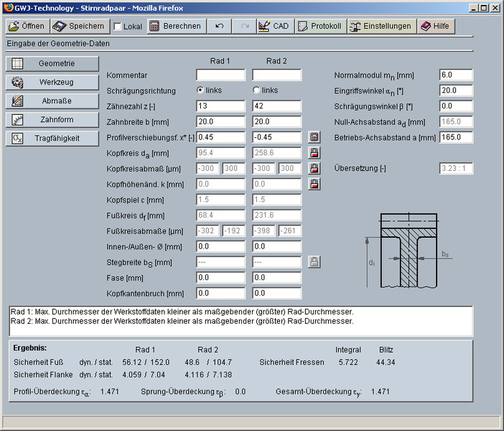The width and height of the screenshot is (504, 431).
Task: Run calculation with Berechnen button
Action: 175,26
